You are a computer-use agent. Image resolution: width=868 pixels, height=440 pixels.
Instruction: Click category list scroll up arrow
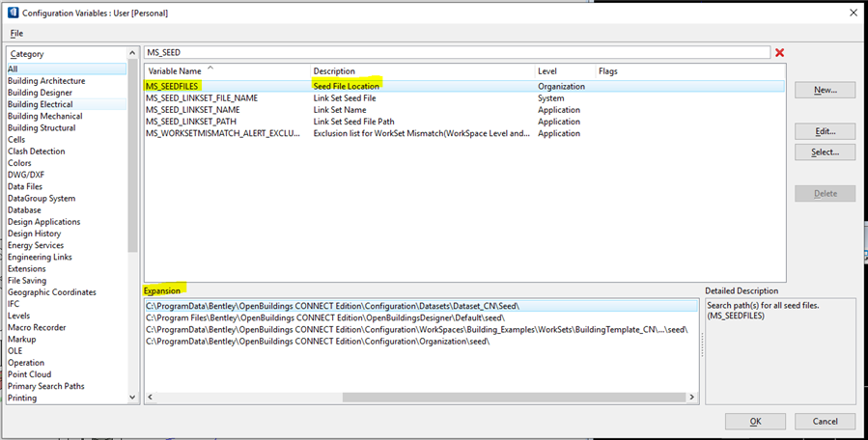[132, 53]
